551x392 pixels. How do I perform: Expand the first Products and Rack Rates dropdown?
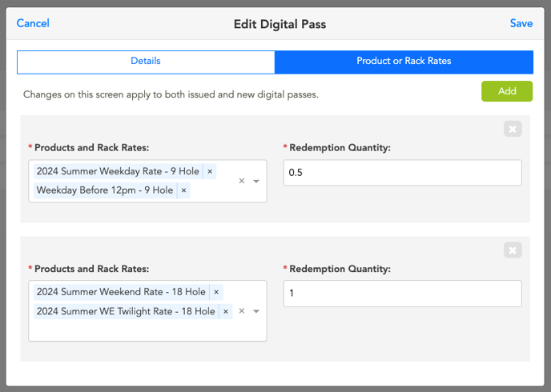pos(256,182)
